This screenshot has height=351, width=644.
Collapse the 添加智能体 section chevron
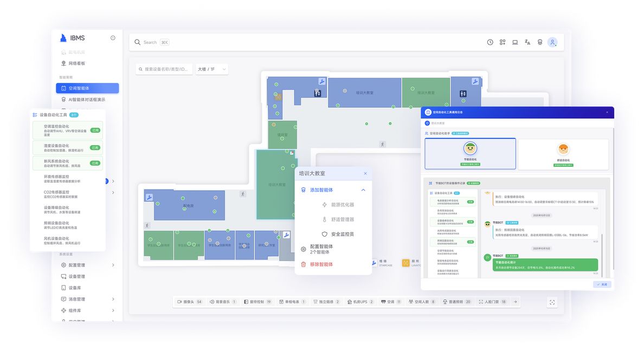pyautogui.click(x=363, y=190)
